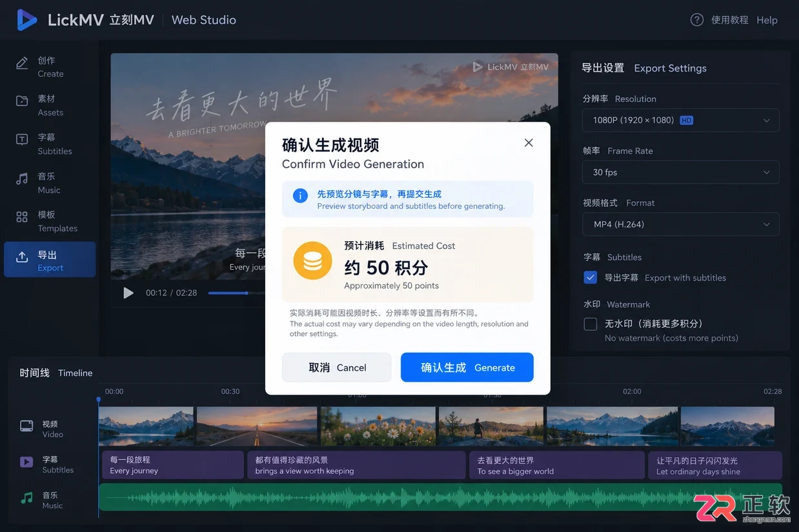799x532 pixels.
Task: Open the Frame Rate 30 fps dropdown
Action: (x=681, y=172)
